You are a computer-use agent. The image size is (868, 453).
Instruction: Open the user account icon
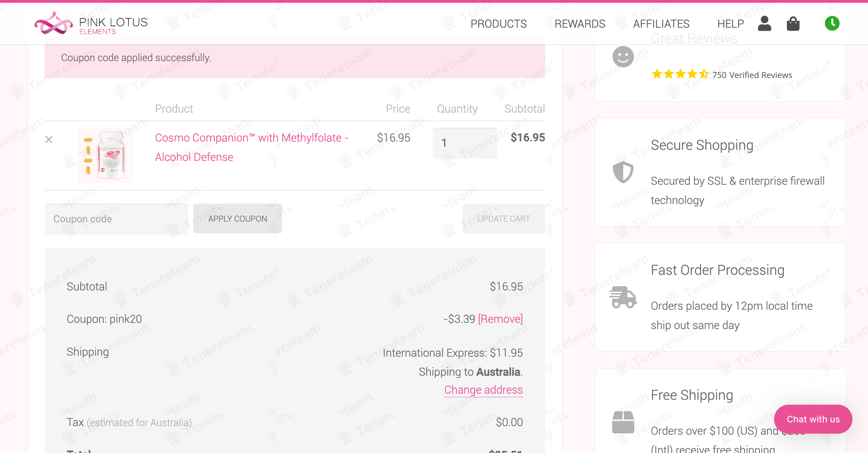click(764, 23)
